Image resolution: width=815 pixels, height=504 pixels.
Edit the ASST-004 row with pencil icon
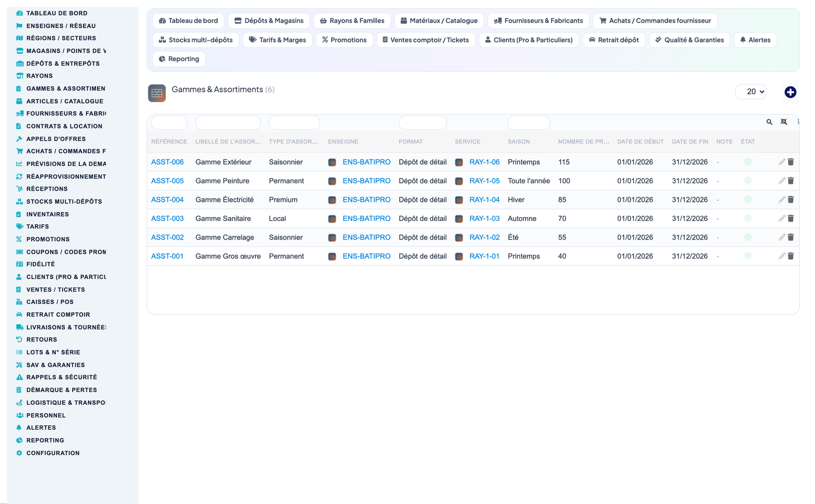[782, 200]
